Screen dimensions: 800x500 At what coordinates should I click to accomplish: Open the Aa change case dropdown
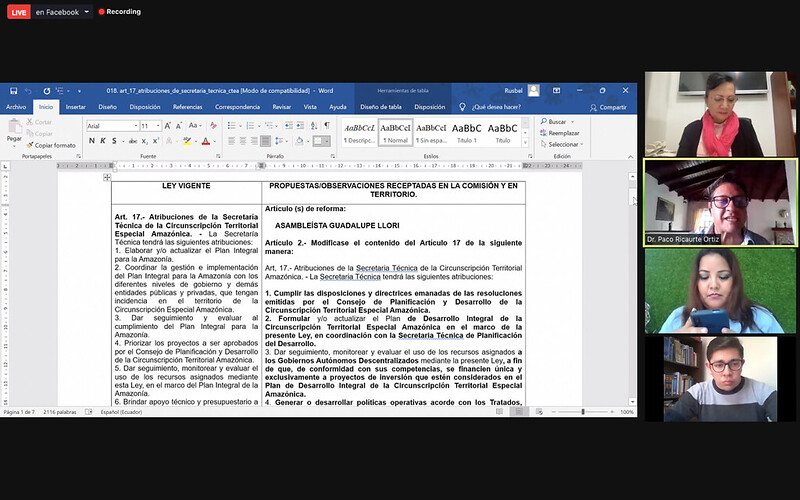[x=195, y=126]
